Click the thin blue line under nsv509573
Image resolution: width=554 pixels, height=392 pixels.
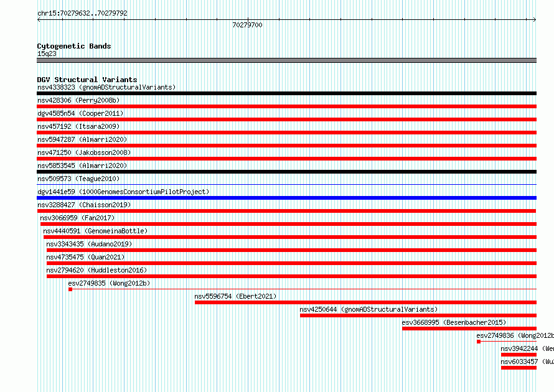coord(286,184)
